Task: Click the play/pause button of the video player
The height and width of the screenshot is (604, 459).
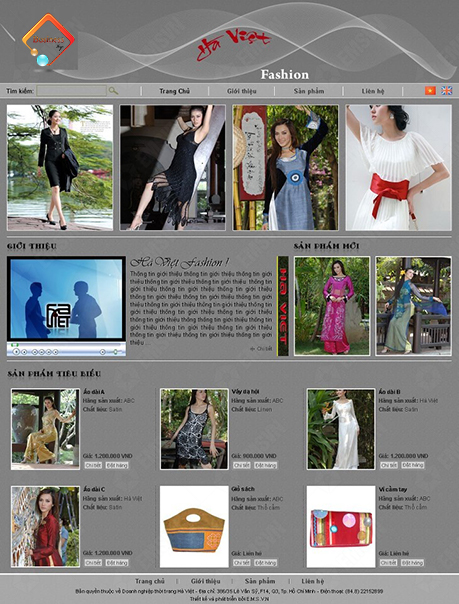Action: coord(16,352)
